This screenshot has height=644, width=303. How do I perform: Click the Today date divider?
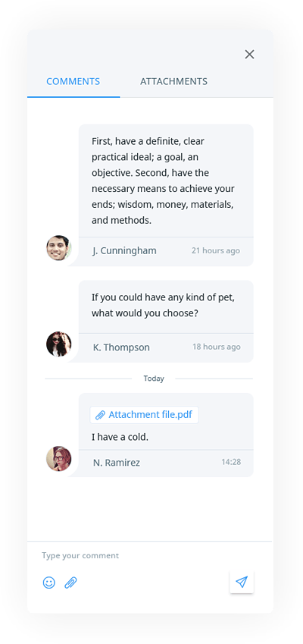154,379
